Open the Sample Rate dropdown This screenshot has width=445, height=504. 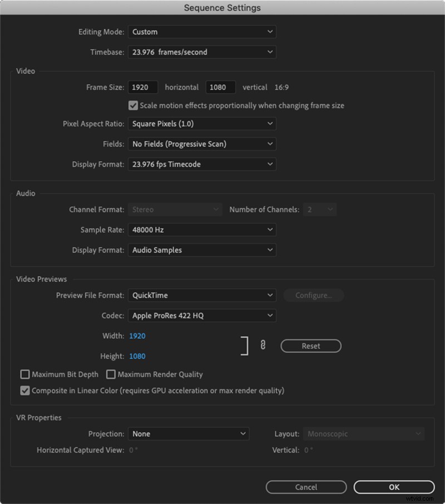pyautogui.click(x=202, y=229)
